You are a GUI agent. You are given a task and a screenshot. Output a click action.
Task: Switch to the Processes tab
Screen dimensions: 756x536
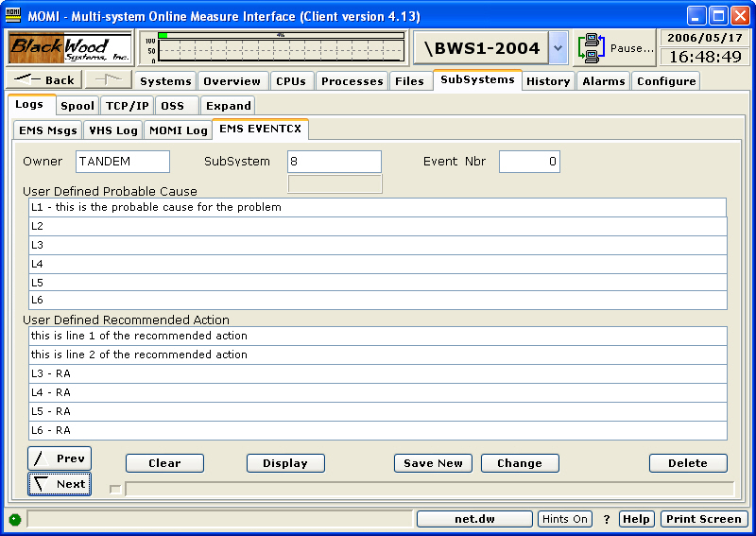pyautogui.click(x=352, y=81)
